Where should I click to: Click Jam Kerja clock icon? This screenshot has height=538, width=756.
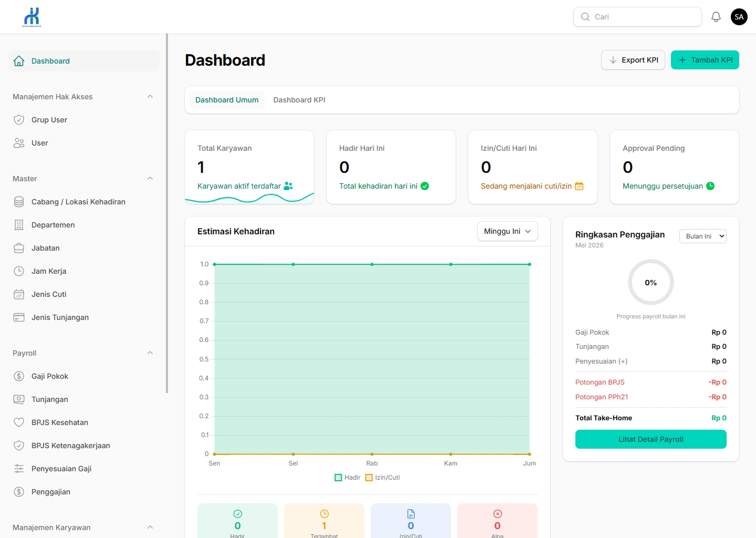click(19, 271)
